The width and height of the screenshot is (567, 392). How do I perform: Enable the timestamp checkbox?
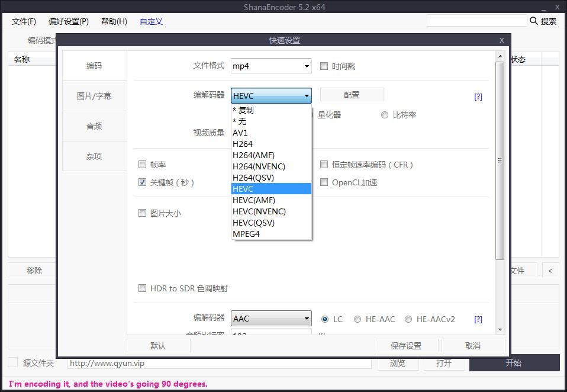(324, 66)
